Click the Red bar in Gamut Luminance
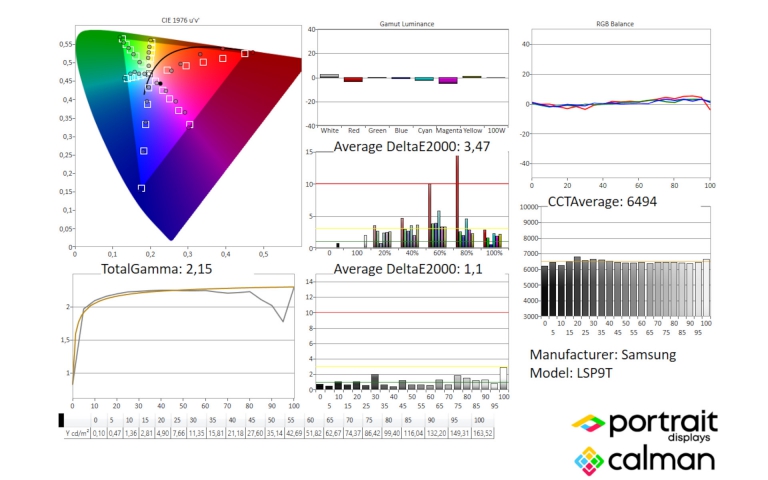 [x=353, y=79]
